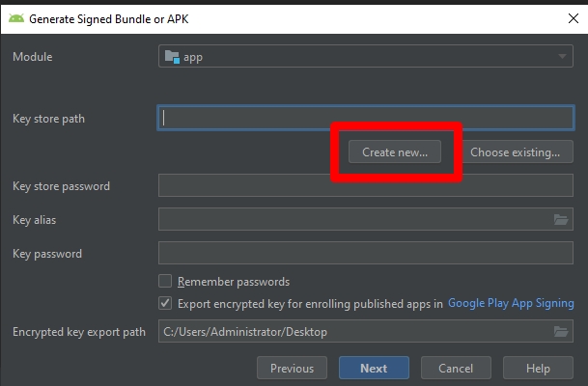
Task: Go back with the Previous button
Action: (292, 368)
